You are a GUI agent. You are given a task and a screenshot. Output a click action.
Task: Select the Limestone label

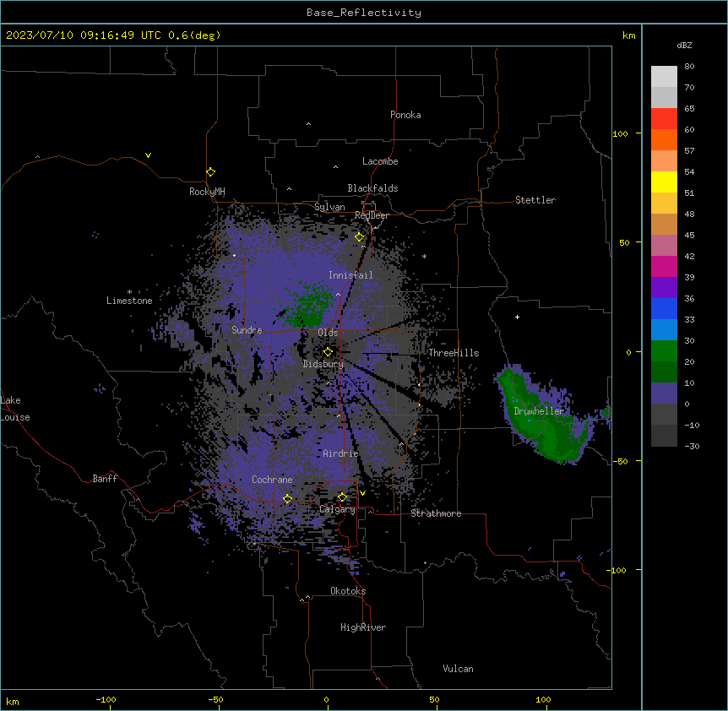pos(129,301)
